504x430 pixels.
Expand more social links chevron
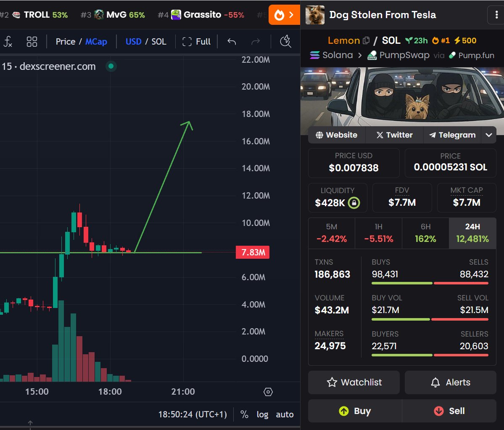coord(488,135)
